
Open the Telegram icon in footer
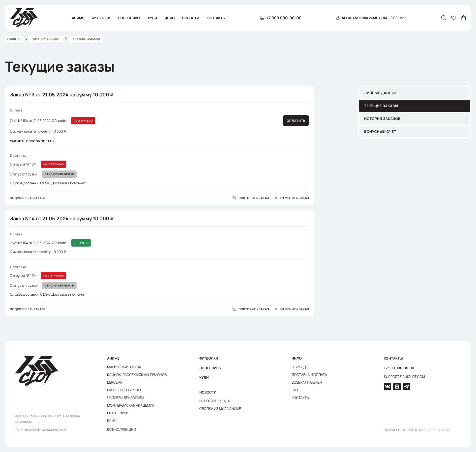(406, 386)
